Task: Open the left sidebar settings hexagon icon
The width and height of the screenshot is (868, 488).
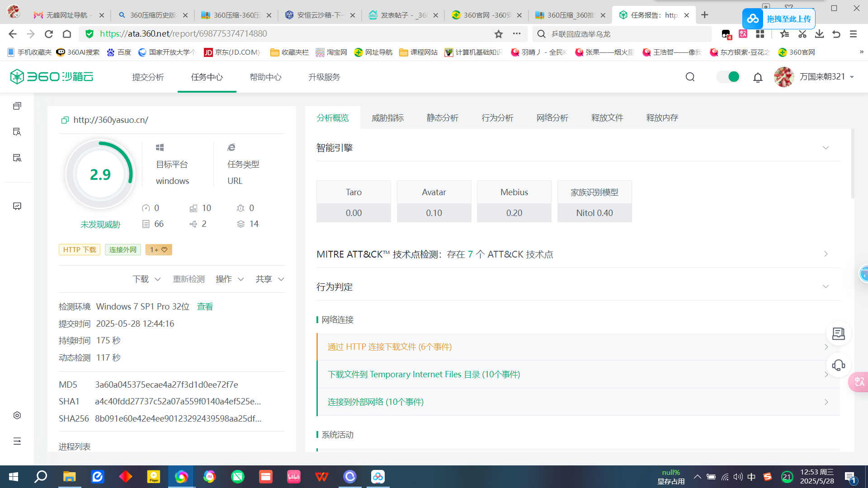Action: point(17,415)
